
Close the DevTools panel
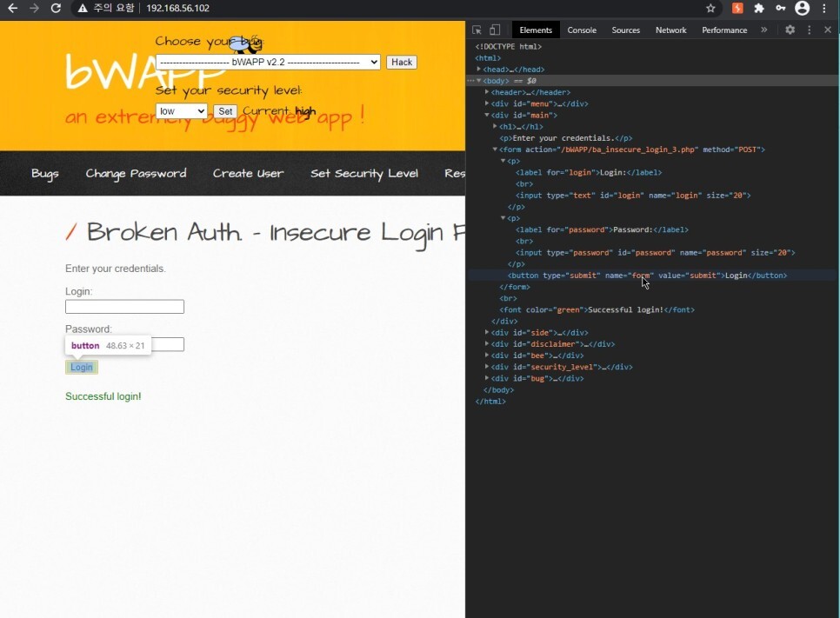coord(828,30)
